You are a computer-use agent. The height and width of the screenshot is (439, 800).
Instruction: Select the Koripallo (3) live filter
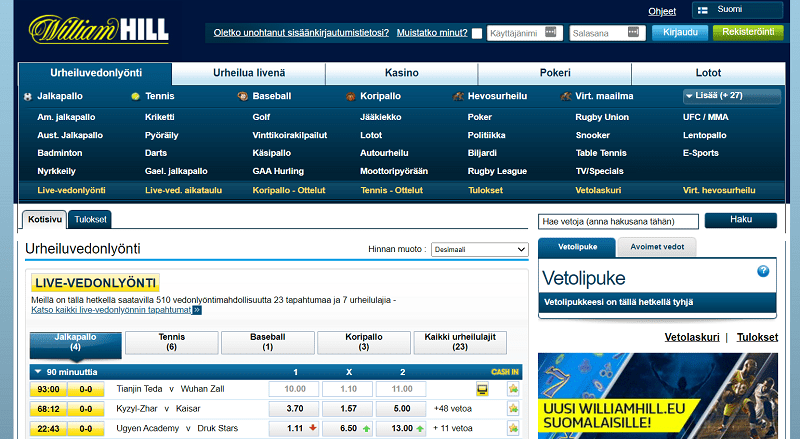point(363,343)
